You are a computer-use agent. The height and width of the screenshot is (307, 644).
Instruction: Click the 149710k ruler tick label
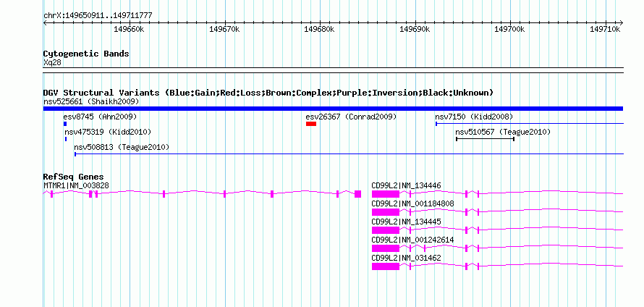click(x=605, y=29)
